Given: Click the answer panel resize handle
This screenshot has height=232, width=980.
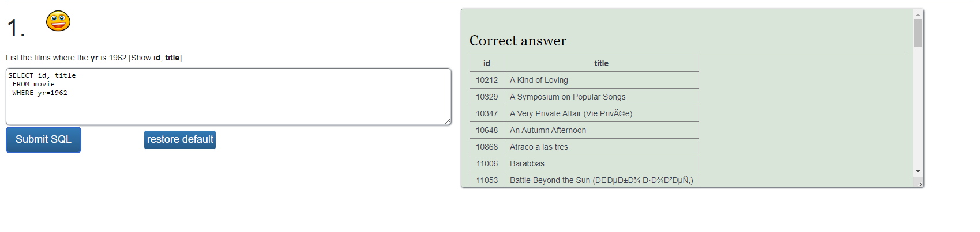Looking at the screenshot, I should 919,183.
